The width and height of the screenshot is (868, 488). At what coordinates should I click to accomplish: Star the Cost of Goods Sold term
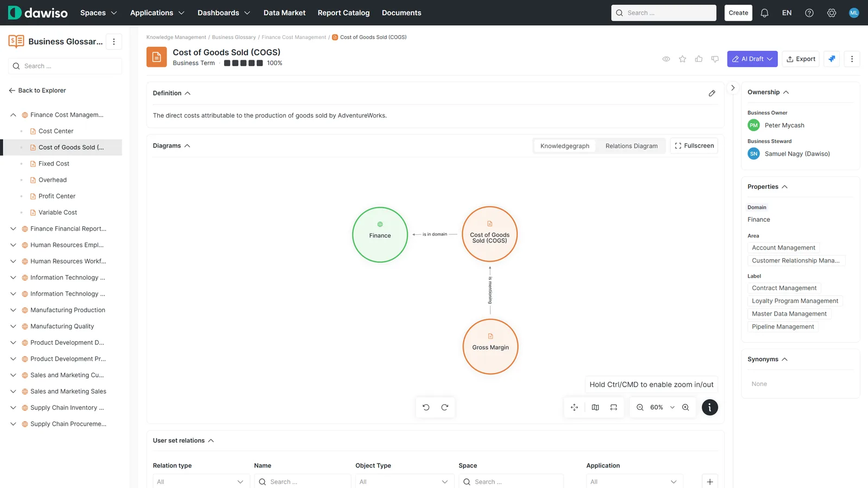[x=682, y=59]
